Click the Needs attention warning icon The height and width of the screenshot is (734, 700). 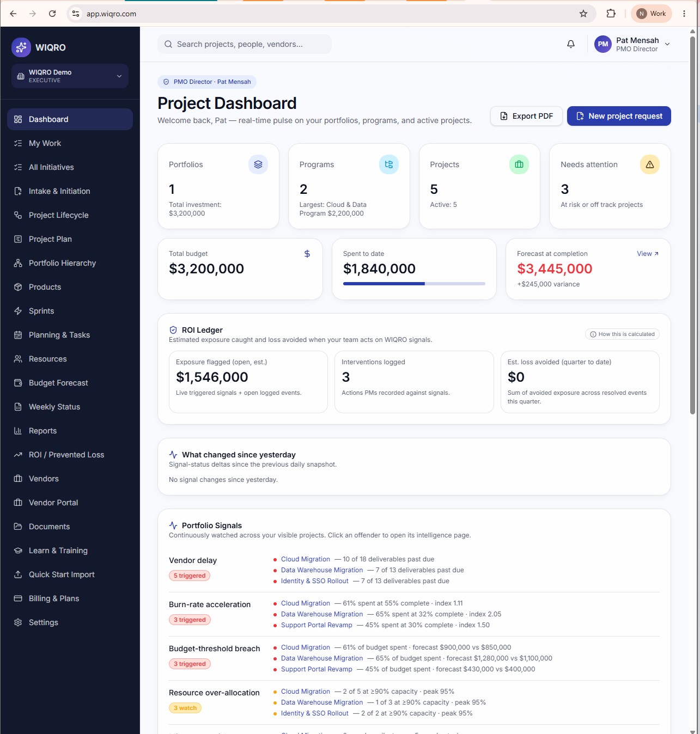[x=650, y=164]
